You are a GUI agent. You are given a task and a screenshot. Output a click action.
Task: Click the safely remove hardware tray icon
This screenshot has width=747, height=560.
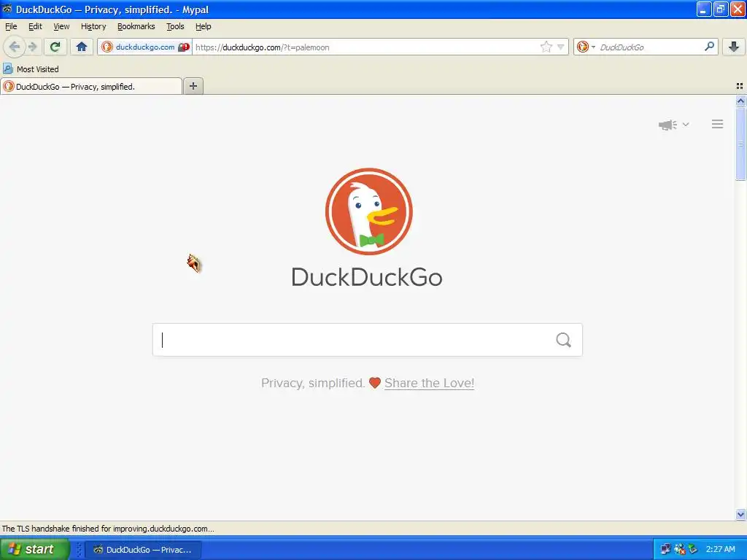point(693,550)
